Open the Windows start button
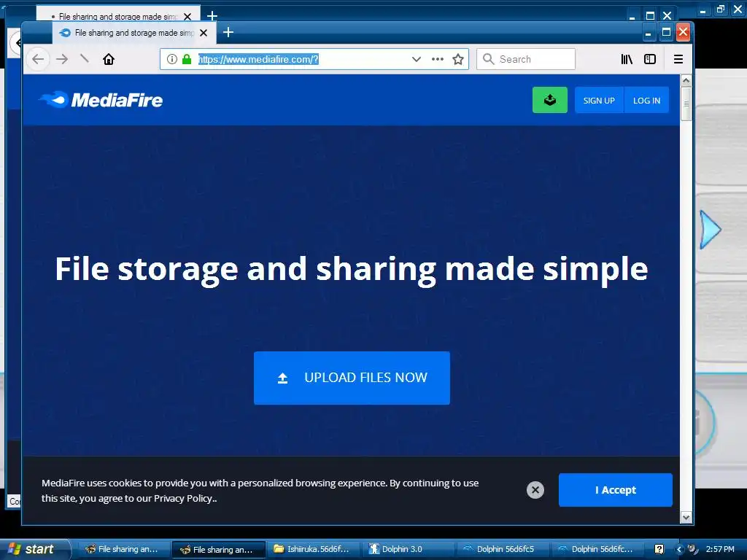 (34, 549)
